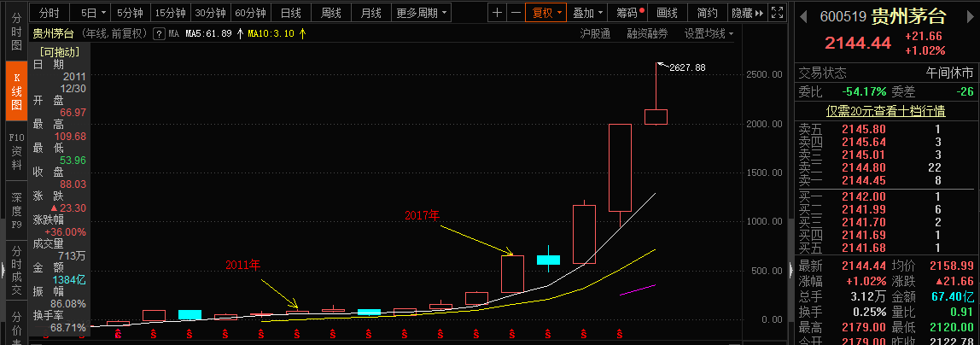
Task: Open the 分时图 sidebar tab
Action: [17, 31]
